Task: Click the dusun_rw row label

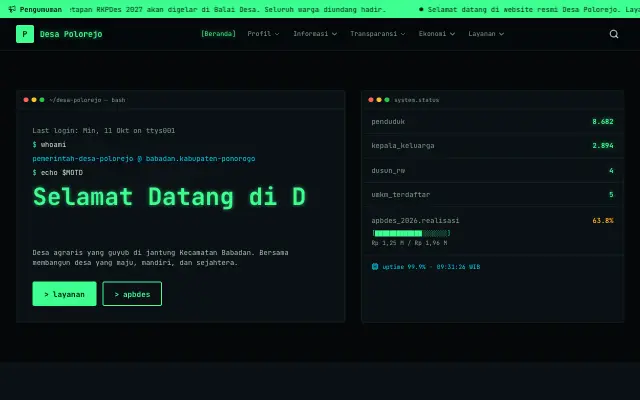Action: (388, 170)
